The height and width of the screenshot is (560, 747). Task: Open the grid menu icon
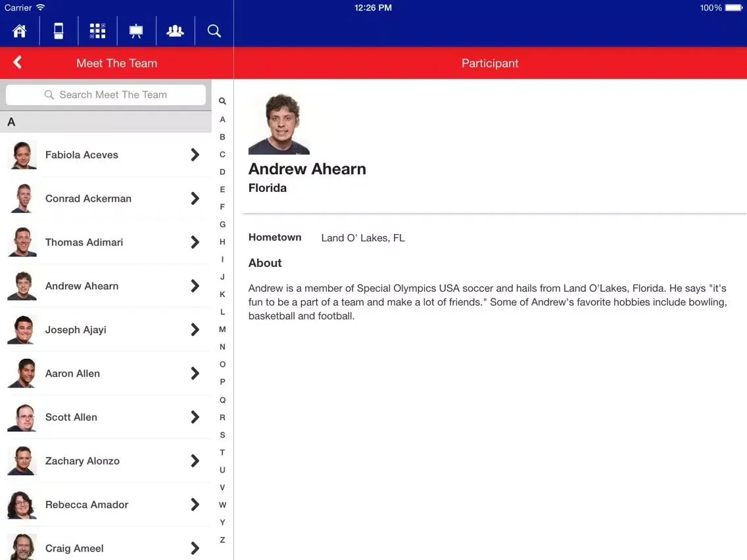coord(98,31)
